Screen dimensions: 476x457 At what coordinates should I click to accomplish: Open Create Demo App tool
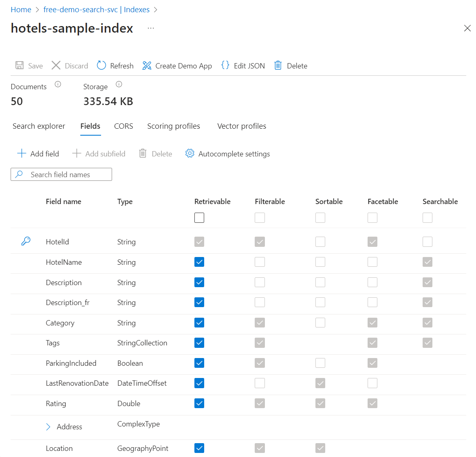[x=147, y=66]
